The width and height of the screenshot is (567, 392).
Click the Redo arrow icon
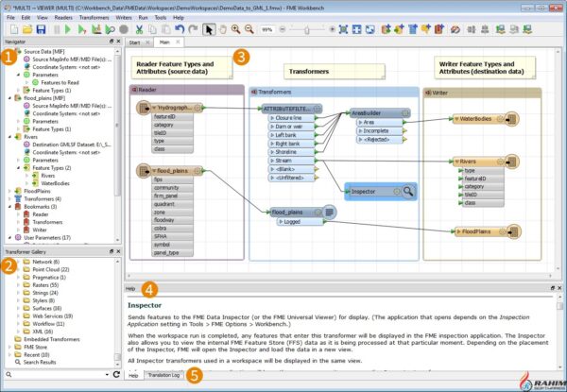pyautogui.click(x=193, y=29)
